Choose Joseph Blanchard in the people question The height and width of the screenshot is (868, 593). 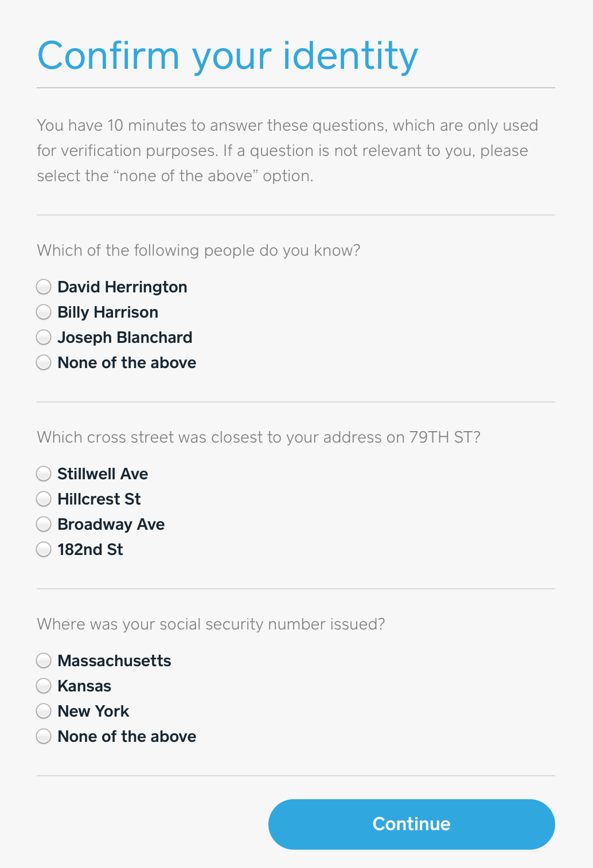point(44,337)
